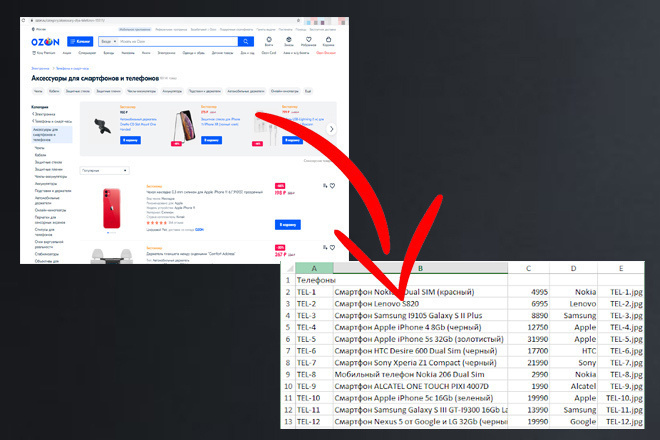This screenshot has height=440, width=660.
Task: Click the Ozon Premium nav icon
Action: (x=34, y=53)
